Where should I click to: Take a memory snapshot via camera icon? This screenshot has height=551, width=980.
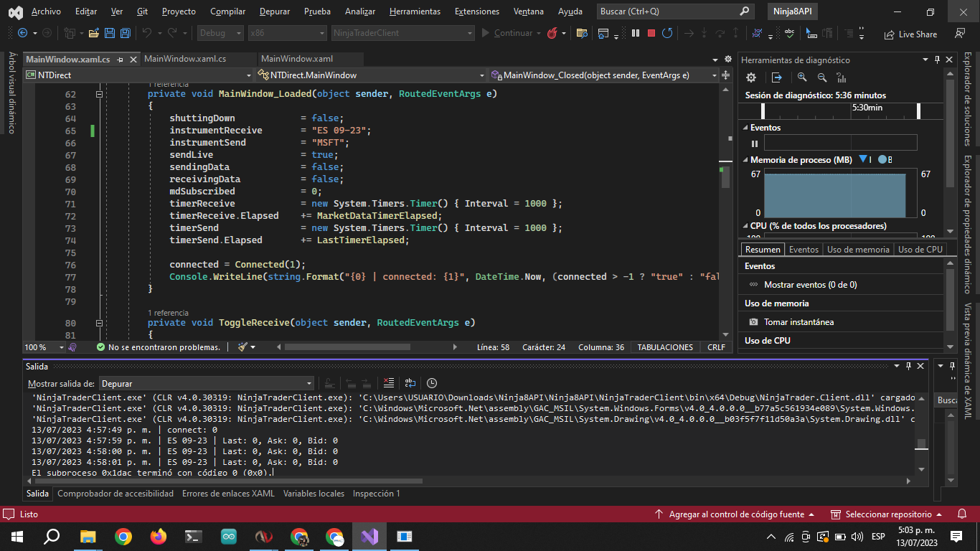click(753, 322)
